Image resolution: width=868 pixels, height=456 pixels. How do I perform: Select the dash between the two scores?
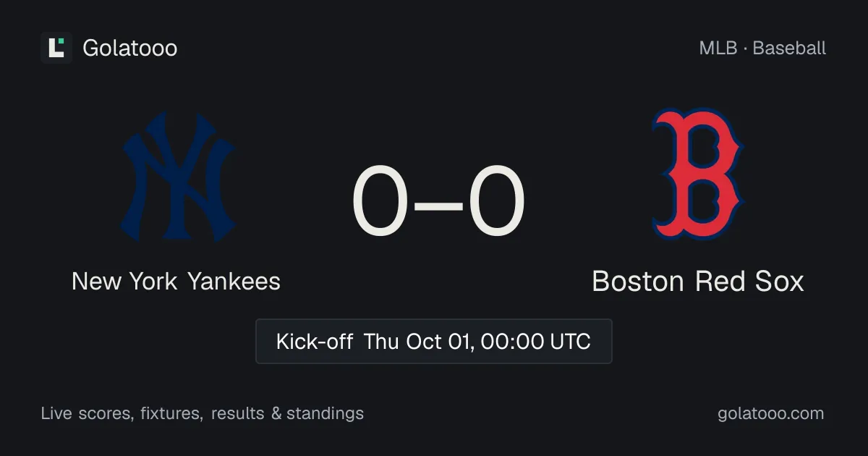tap(438, 203)
